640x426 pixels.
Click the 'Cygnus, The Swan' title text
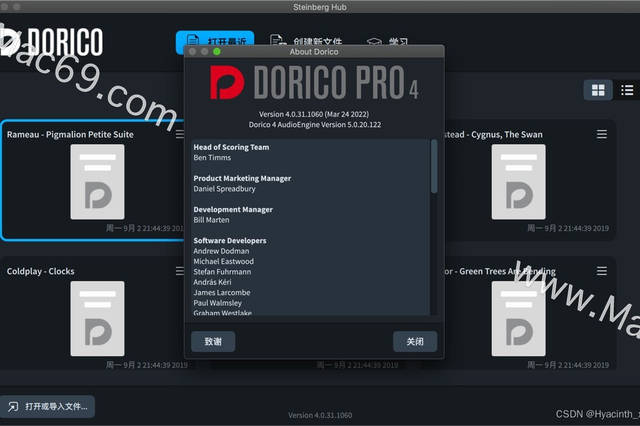click(507, 135)
